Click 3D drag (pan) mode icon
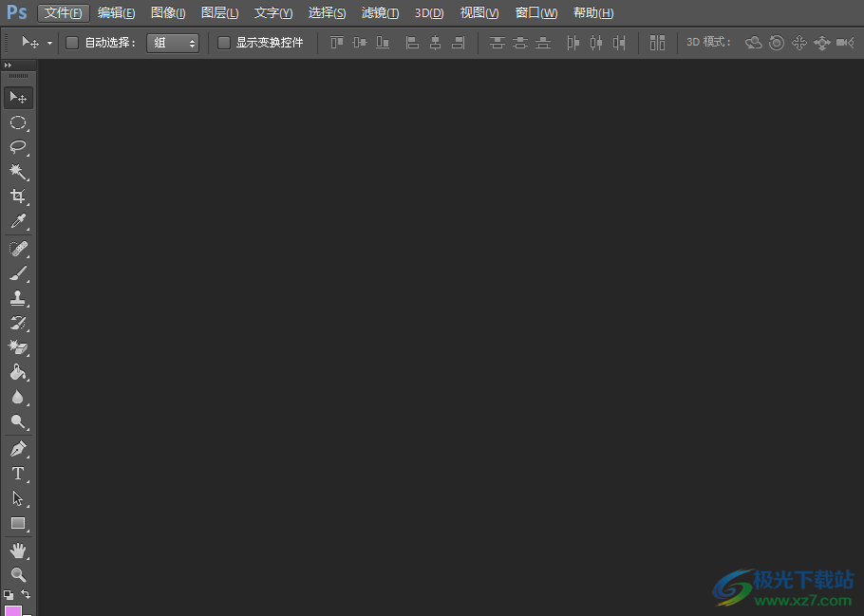Viewport: 864px width, 616px height. tap(799, 43)
